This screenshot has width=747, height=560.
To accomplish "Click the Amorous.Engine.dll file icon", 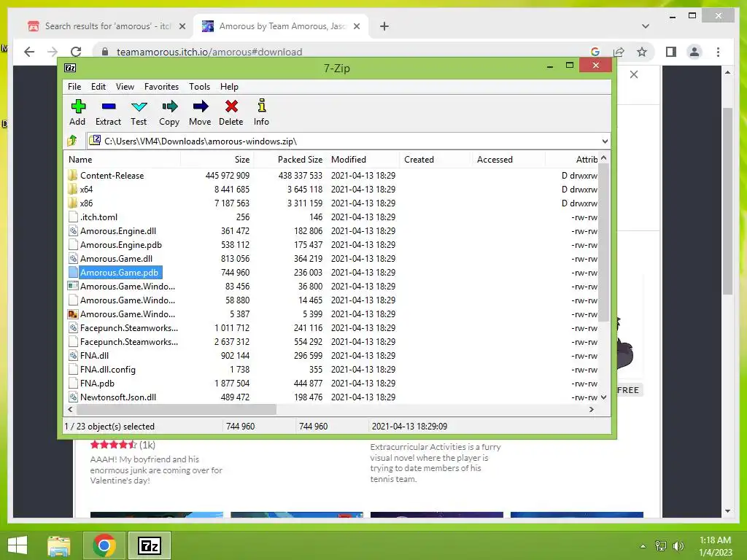I will [73, 231].
